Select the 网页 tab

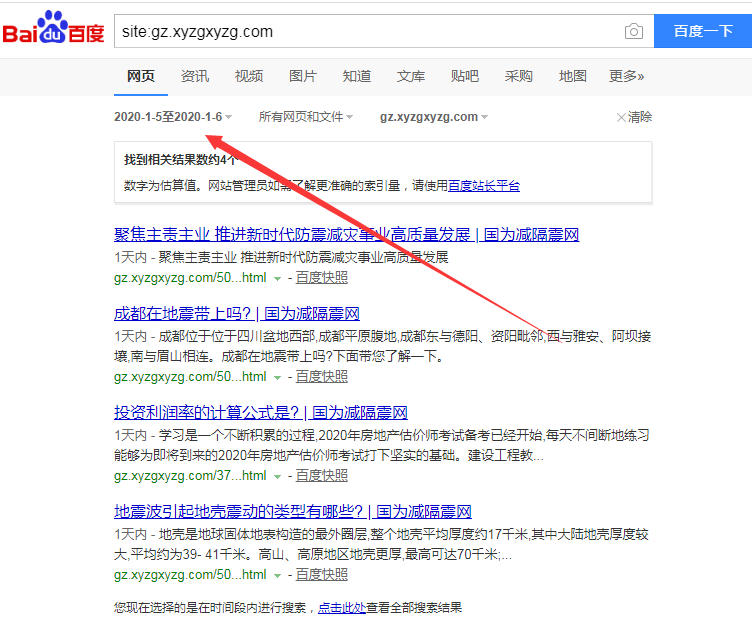click(141, 76)
